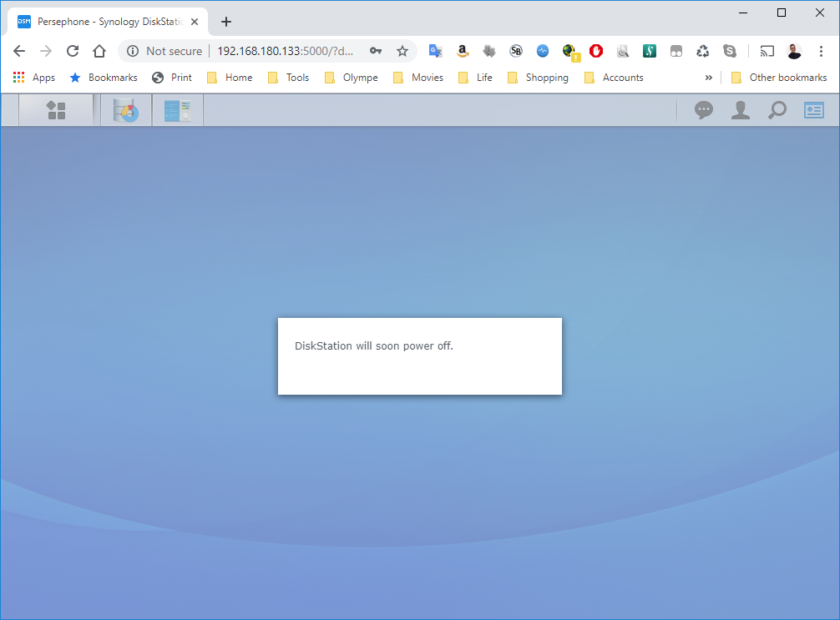Click the magnifier document extension icon

click(623, 51)
